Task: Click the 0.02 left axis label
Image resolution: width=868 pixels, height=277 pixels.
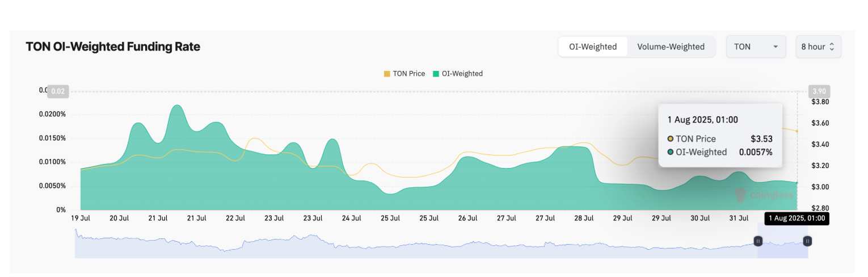Action: pos(59,91)
